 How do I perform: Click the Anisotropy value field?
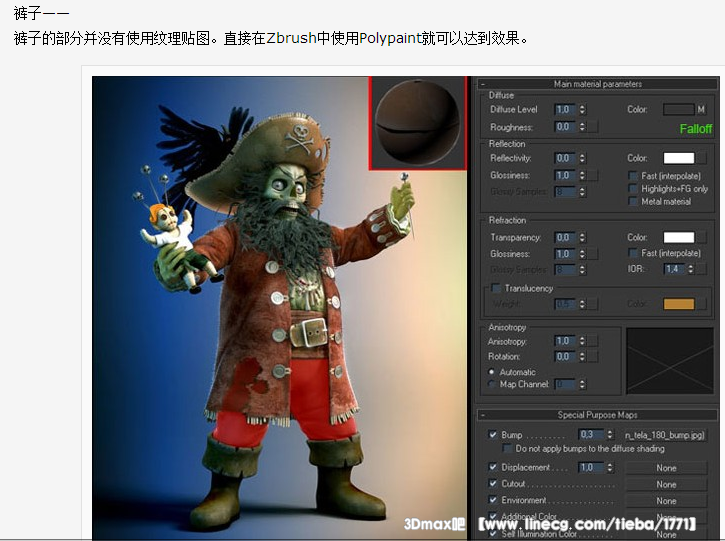click(565, 341)
